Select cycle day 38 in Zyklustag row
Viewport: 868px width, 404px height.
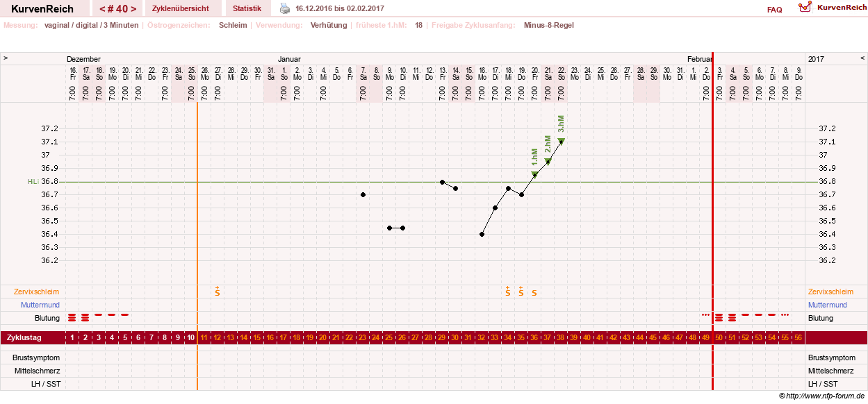click(x=561, y=337)
